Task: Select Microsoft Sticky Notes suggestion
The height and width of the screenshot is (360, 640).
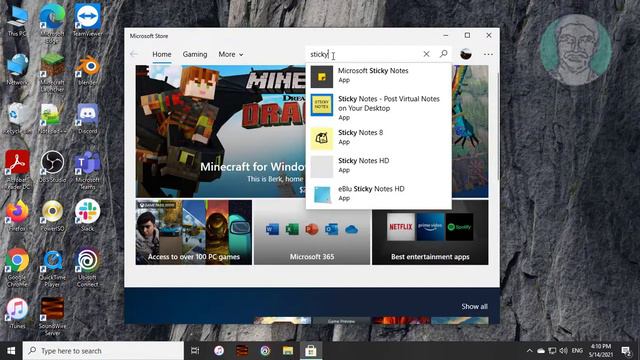Action: coord(378,76)
